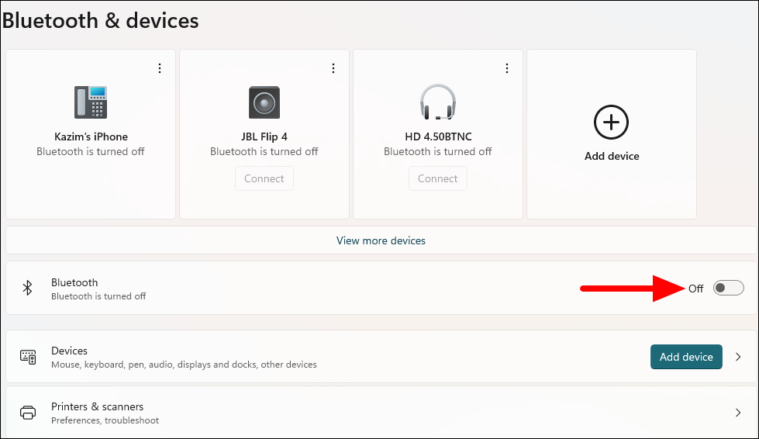The width and height of the screenshot is (759, 439).
Task: Click the JBL Flip 4 speaker icon
Action: coord(264,102)
